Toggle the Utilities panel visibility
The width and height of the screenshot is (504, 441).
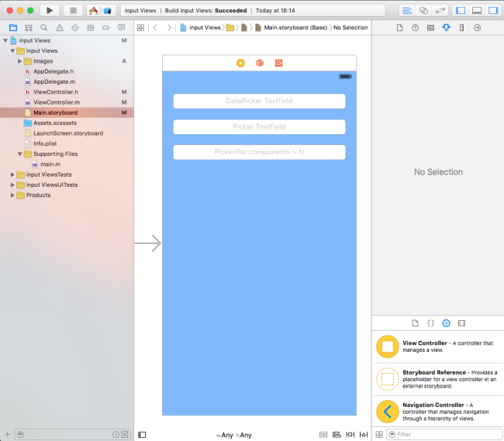coord(493,10)
